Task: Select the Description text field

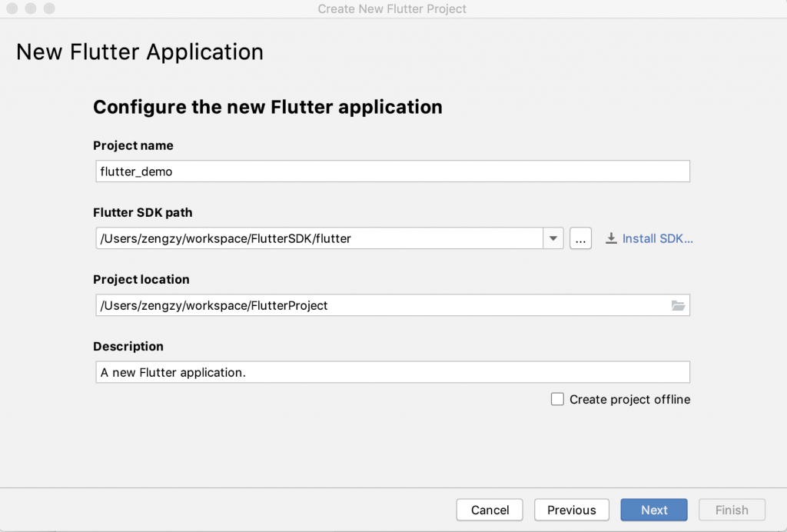Action: coord(392,372)
